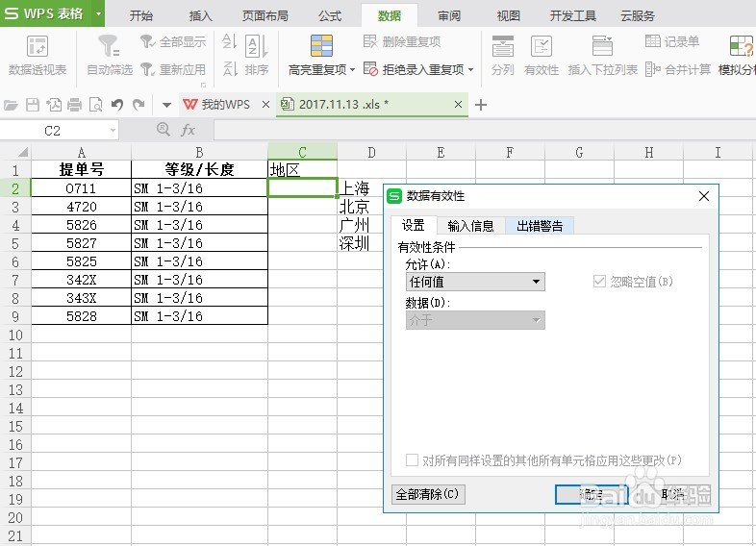Open Record Form (记录单)

click(672, 42)
